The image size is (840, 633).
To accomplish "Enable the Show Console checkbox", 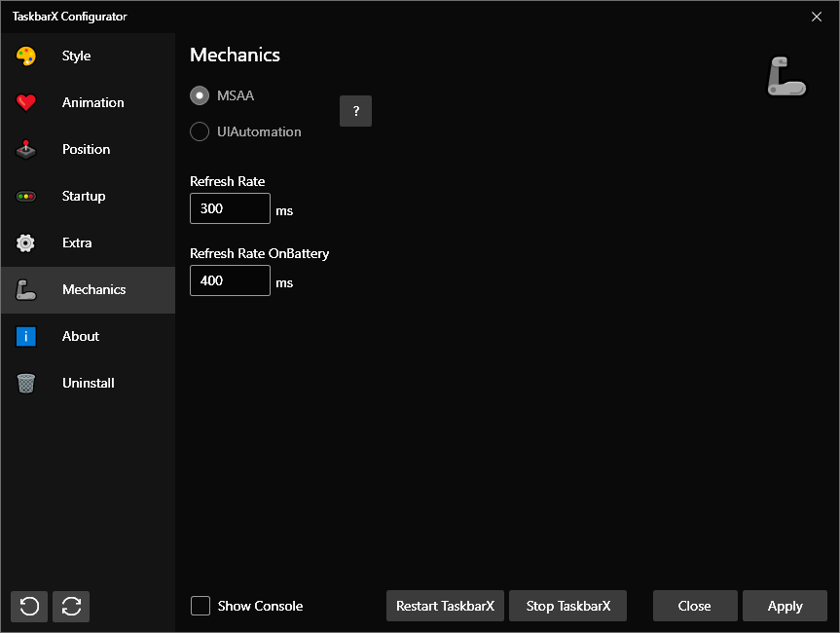I will pos(201,606).
